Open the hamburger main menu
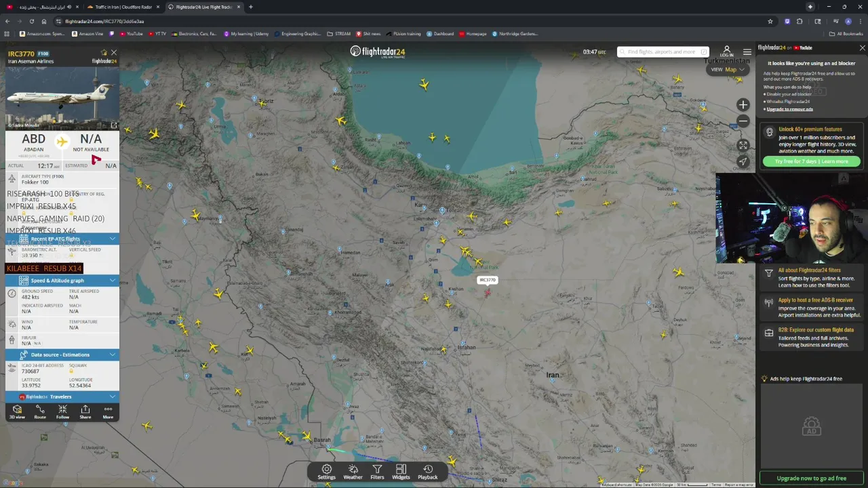The image size is (868, 488). click(747, 52)
